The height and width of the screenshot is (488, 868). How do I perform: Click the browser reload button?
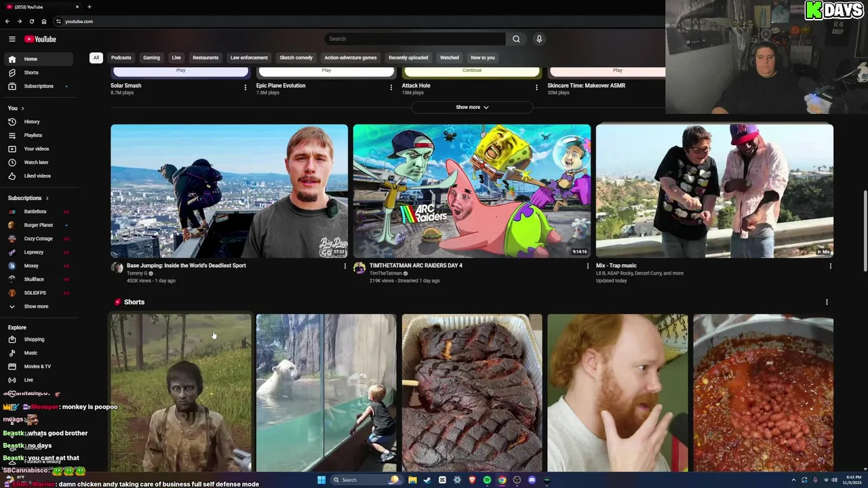point(31,22)
